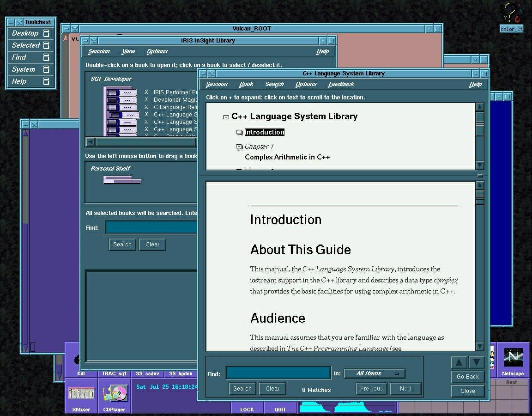Click Find field in InSight Library window
The width and height of the screenshot is (532, 416).
point(151,227)
